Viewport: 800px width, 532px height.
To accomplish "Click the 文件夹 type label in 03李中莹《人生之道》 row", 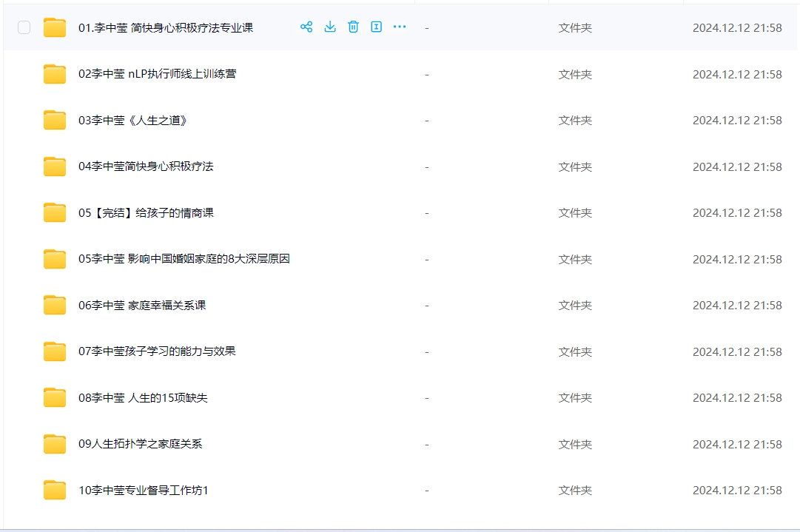I will (575, 120).
